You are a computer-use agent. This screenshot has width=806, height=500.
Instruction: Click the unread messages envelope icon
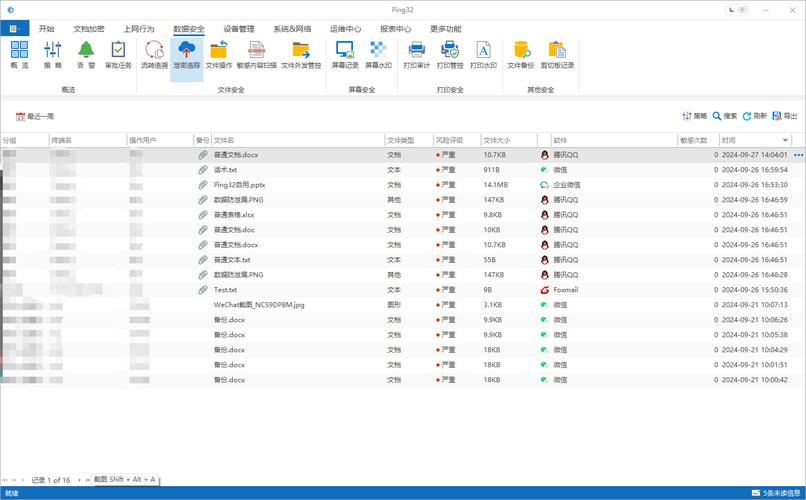756,493
